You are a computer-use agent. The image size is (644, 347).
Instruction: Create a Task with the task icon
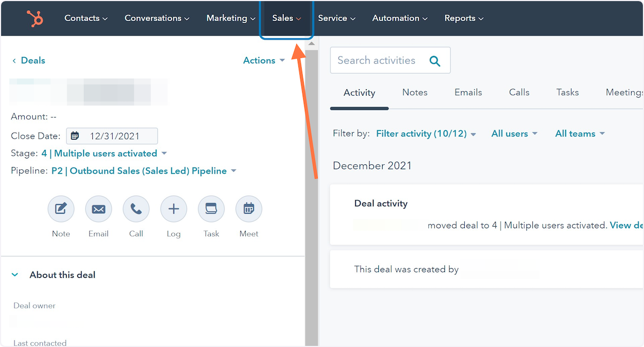211,209
